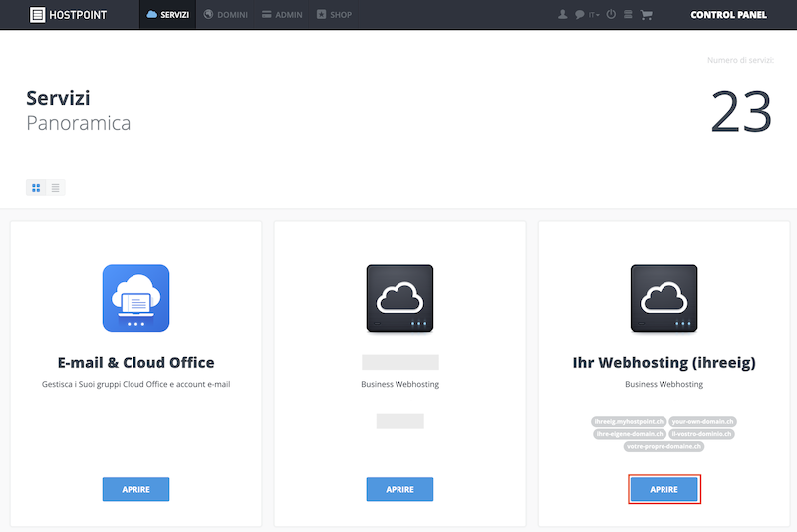Click the Ihr Webhosting server icon
The image size is (797, 532).
point(664,298)
